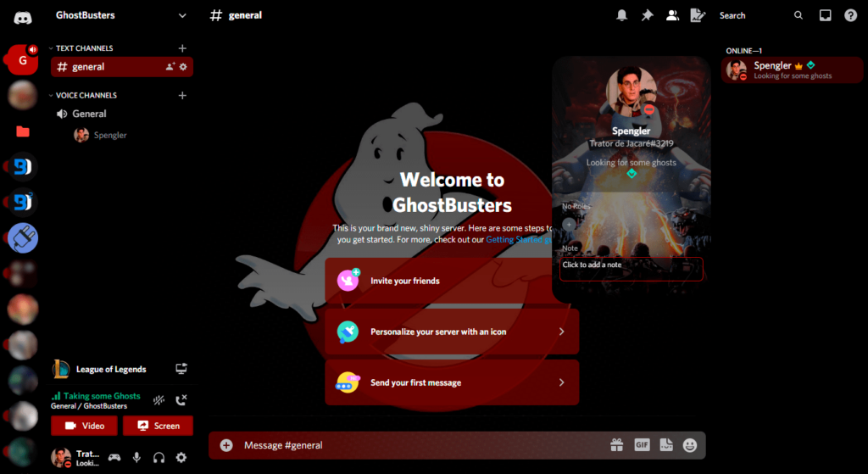Screen dimensions: 868x474
Task: Click the League of Legends game icon
Action: [61, 369]
